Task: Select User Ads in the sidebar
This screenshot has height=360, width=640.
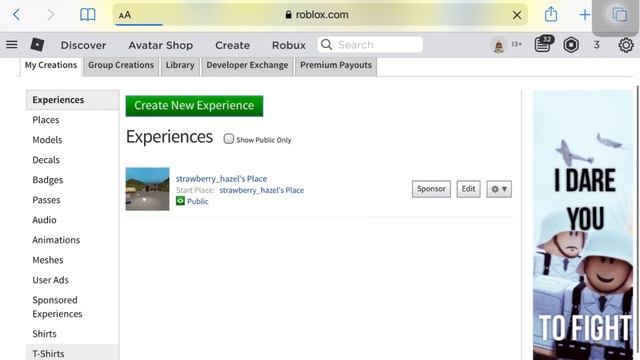Action: pyautogui.click(x=51, y=280)
